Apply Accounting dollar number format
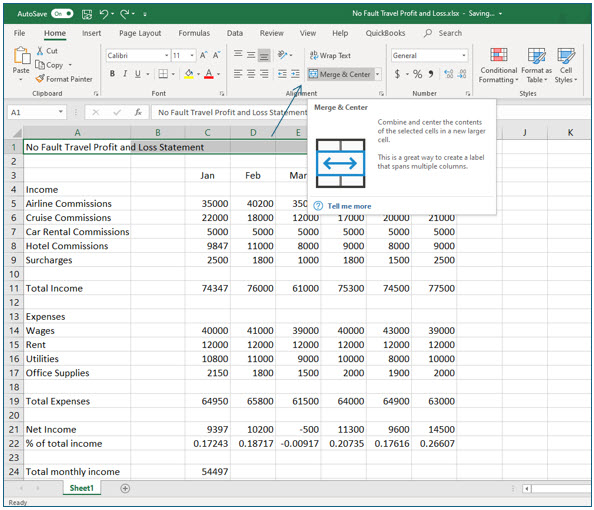 click(x=397, y=74)
